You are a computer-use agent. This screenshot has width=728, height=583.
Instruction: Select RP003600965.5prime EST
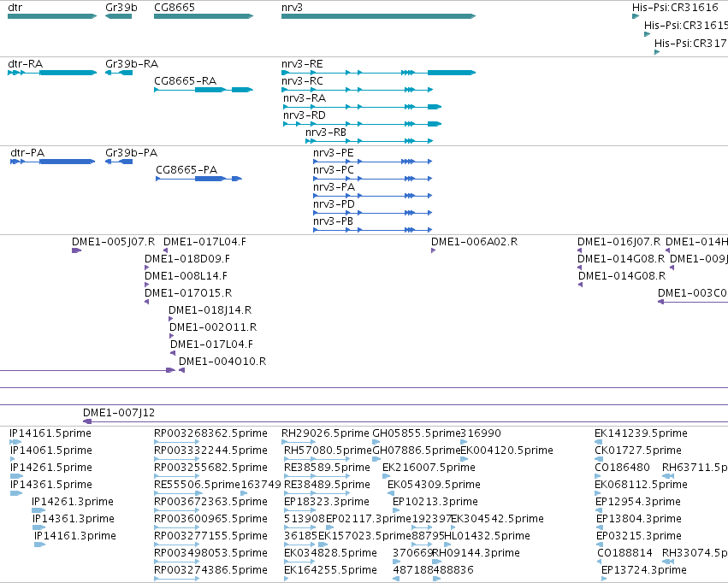pos(176,527)
